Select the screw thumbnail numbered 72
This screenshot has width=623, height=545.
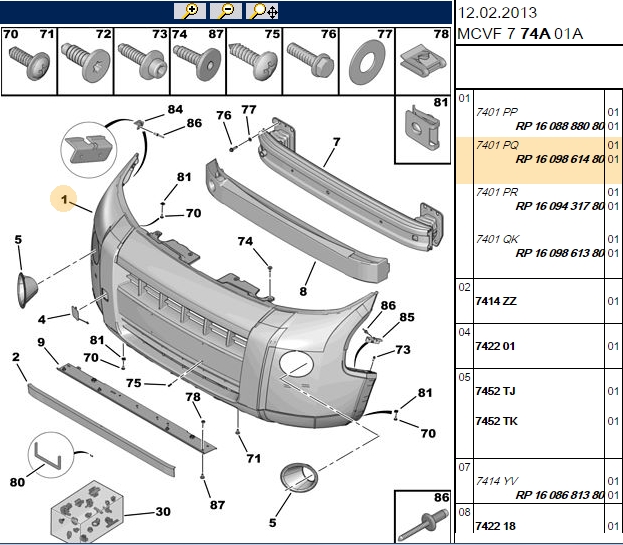[x=85, y=61]
